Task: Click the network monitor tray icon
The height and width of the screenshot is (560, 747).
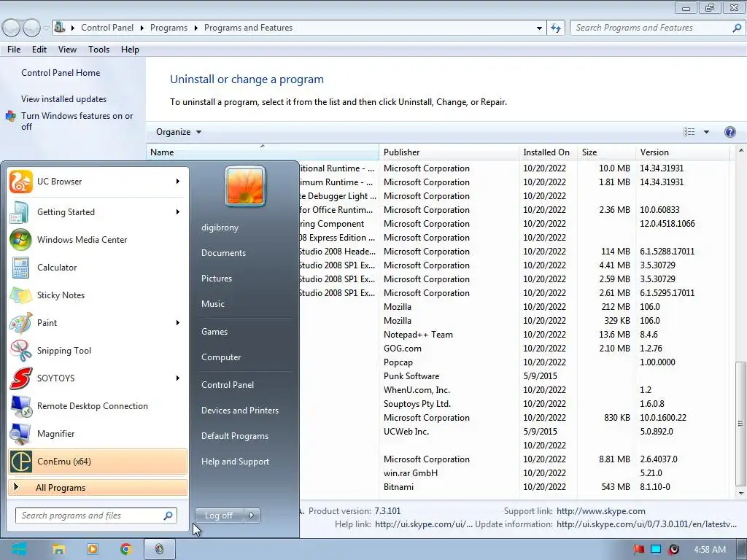Action: pos(656,550)
